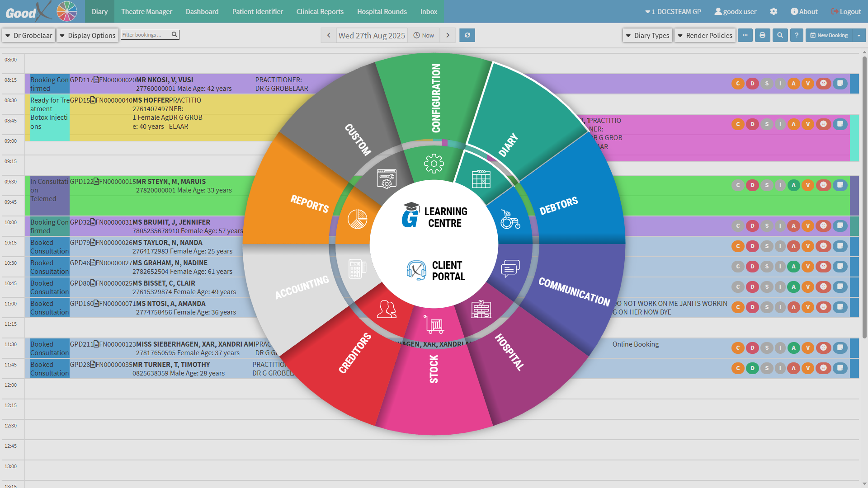
Task: Toggle green A status on Steyn booking
Action: click(793, 185)
